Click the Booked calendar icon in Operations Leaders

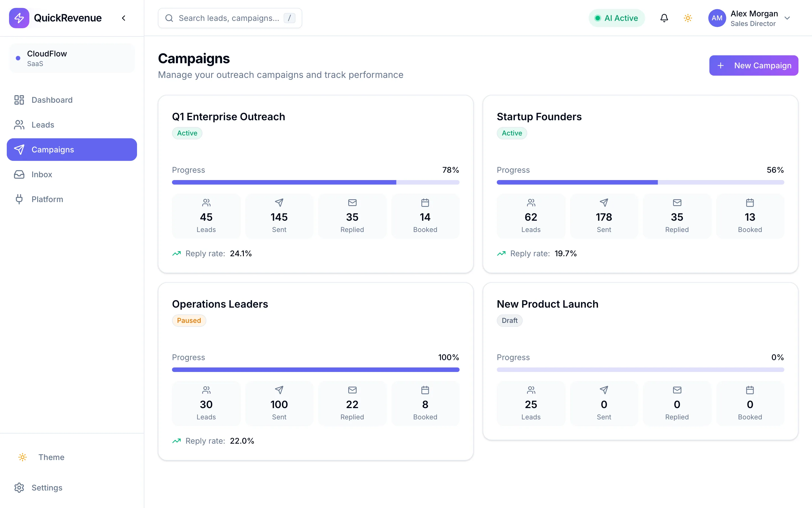[x=425, y=390]
